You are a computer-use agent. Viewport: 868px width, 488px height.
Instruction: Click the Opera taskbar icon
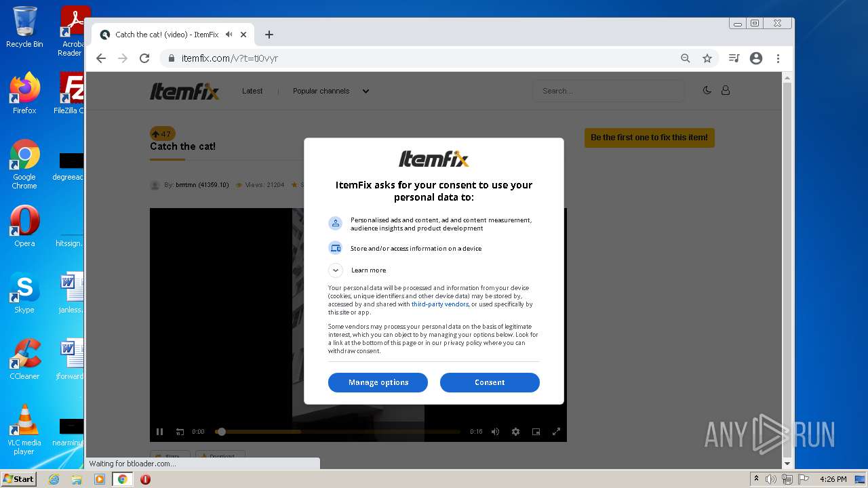(145, 479)
